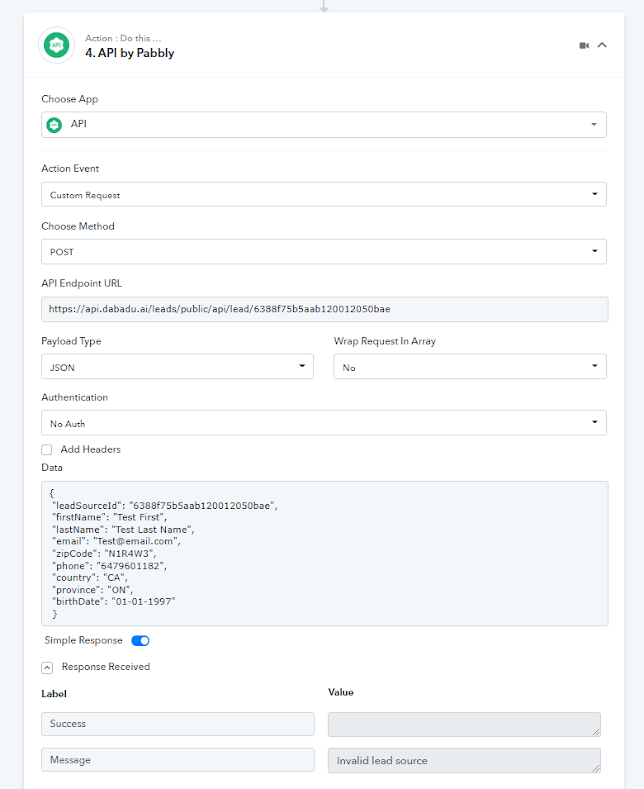Click the "country" line in Data

(x=90, y=578)
